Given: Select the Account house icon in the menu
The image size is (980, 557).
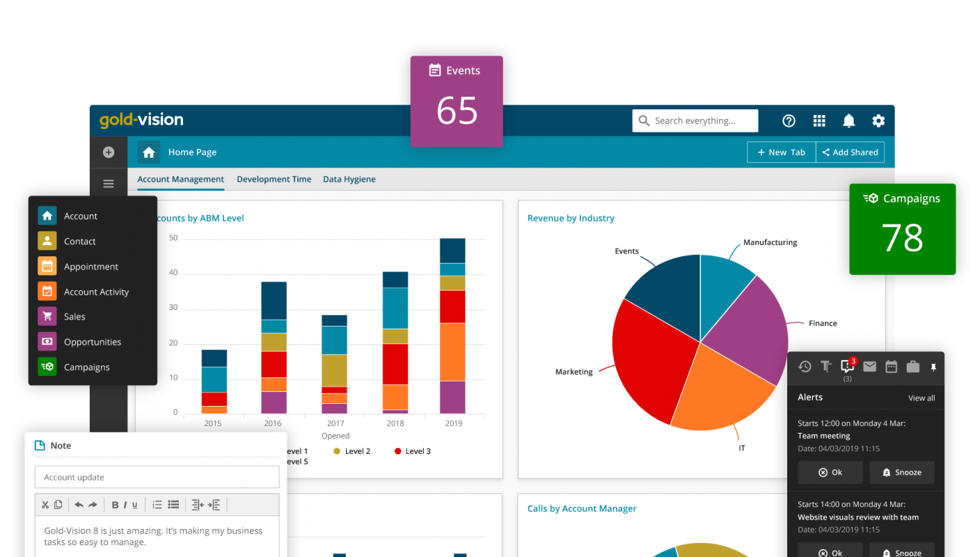Looking at the screenshot, I should click(47, 216).
